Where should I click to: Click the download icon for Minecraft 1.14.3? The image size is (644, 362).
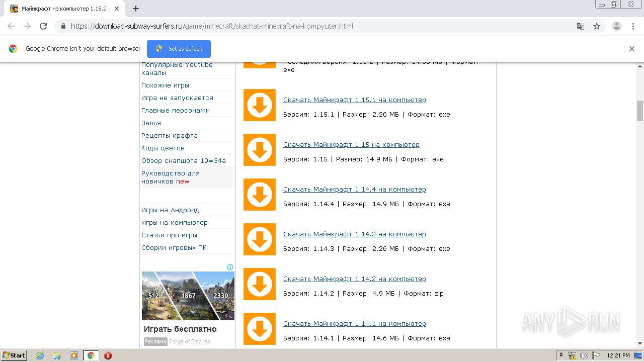260,239
